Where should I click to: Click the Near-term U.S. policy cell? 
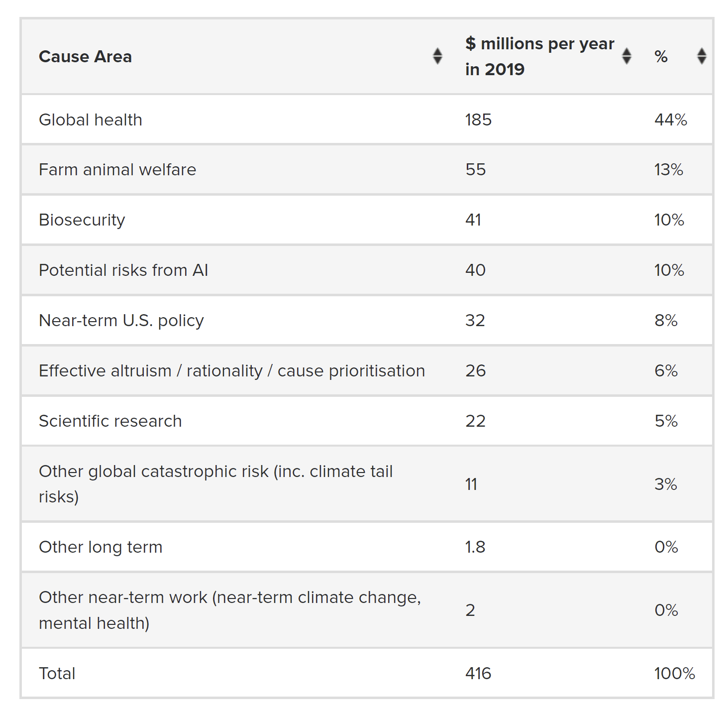(x=121, y=321)
